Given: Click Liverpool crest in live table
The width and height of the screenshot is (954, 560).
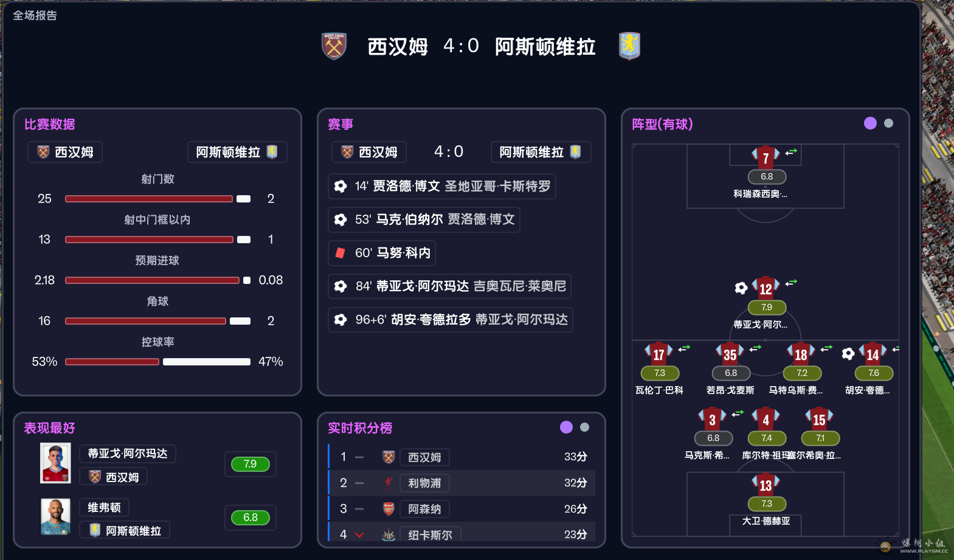Looking at the screenshot, I should pos(389,483).
